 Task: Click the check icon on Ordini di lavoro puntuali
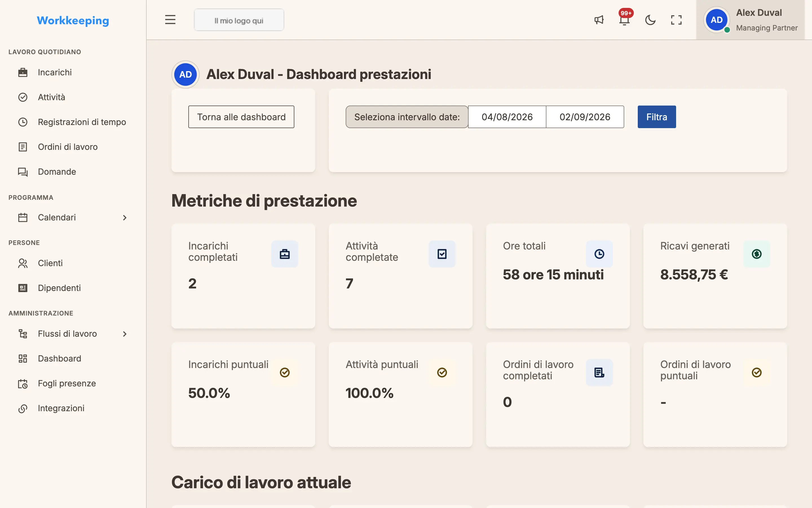pos(757,372)
